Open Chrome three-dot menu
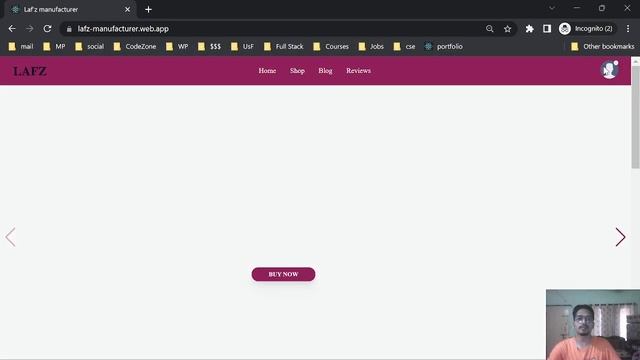Image resolution: width=640 pixels, height=360 pixels. click(628, 29)
